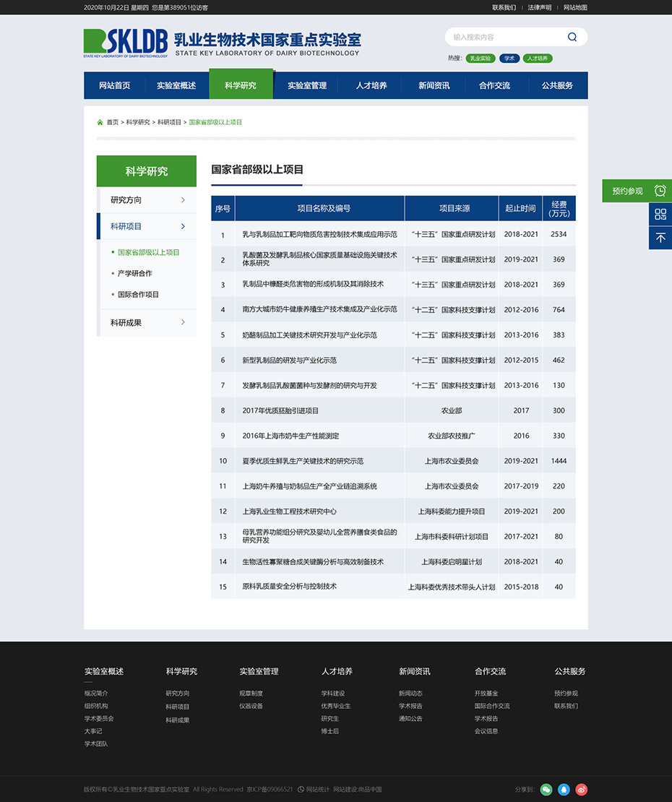The width and height of the screenshot is (672, 802).
Task: Share via the Weibo icon
Action: pyautogui.click(x=582, y=790)
